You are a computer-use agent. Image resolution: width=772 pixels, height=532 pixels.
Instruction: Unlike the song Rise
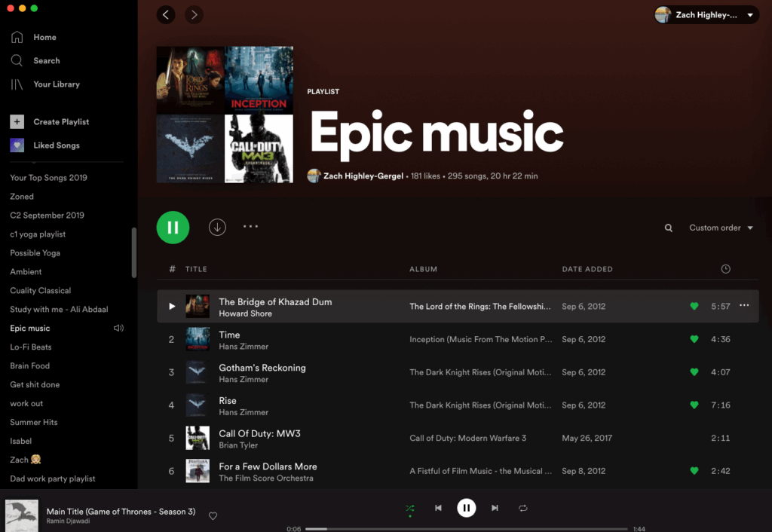click(x=694, y=405)
